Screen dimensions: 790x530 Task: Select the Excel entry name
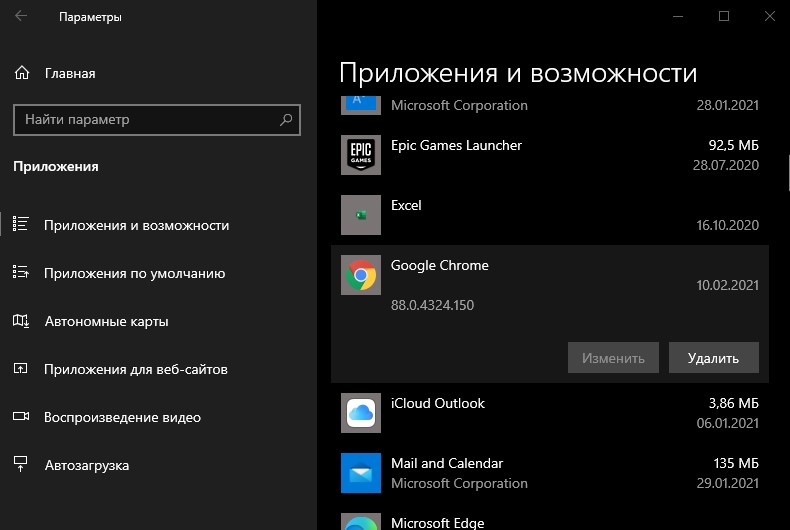tap(406, 205)
